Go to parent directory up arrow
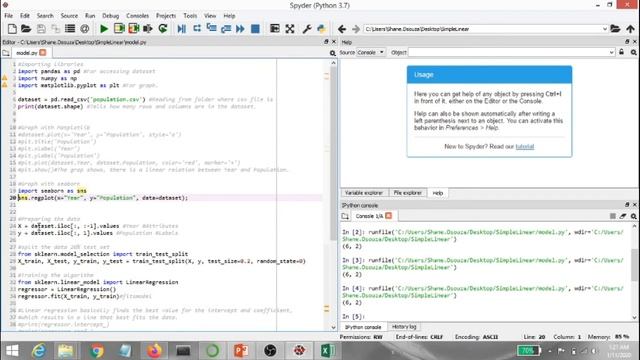Viewport: 640px width, 360px height. pos(630,29)
